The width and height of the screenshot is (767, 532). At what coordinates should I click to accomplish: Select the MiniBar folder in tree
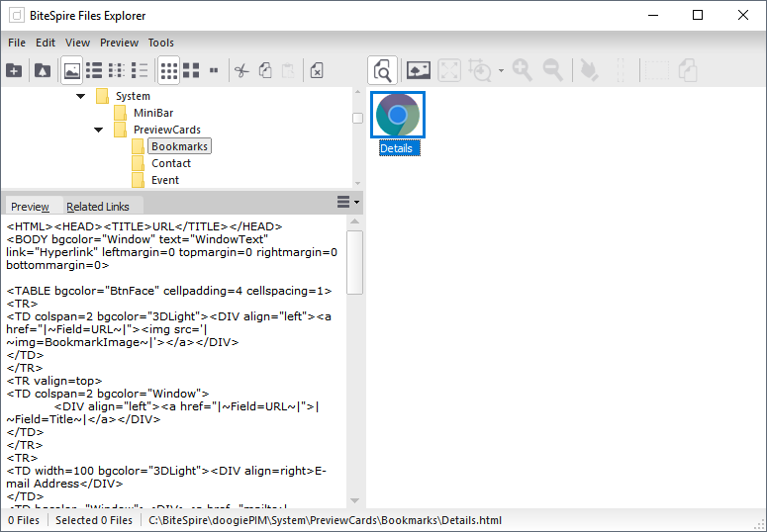click(x=153, y=113)
